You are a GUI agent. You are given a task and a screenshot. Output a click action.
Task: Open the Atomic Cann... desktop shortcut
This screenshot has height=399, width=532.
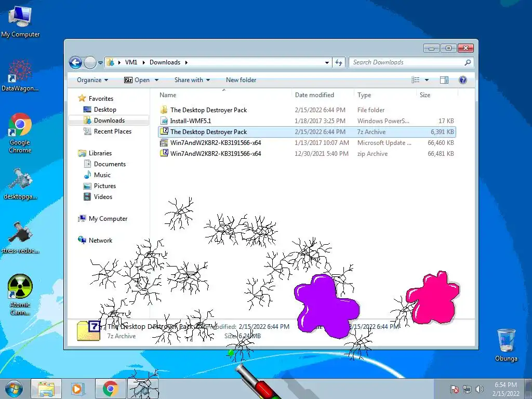[20, 295]
